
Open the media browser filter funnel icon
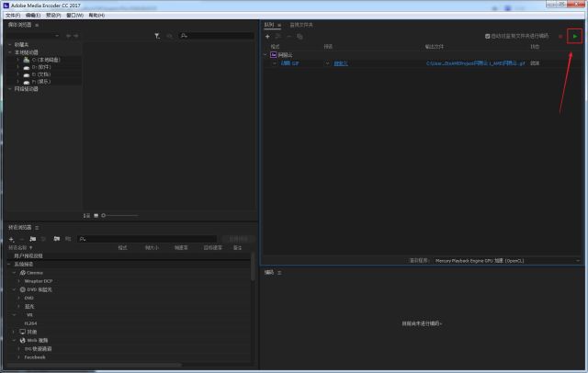tap(157, 36)
